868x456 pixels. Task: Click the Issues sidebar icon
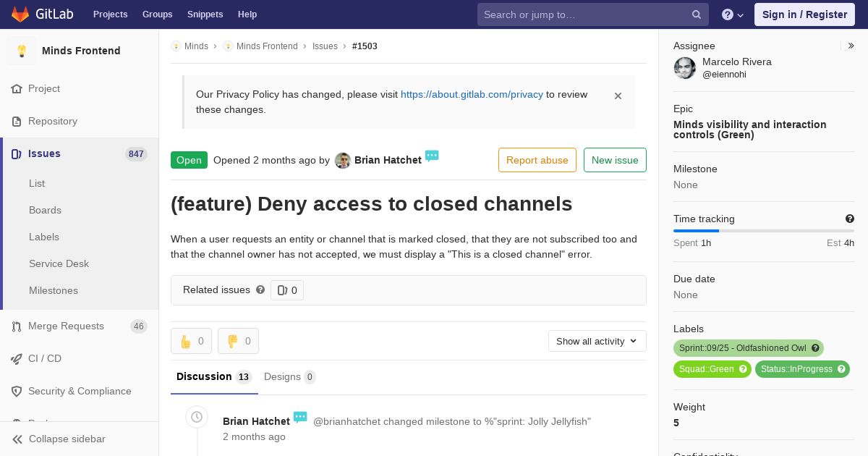click(x=16, y=154)
